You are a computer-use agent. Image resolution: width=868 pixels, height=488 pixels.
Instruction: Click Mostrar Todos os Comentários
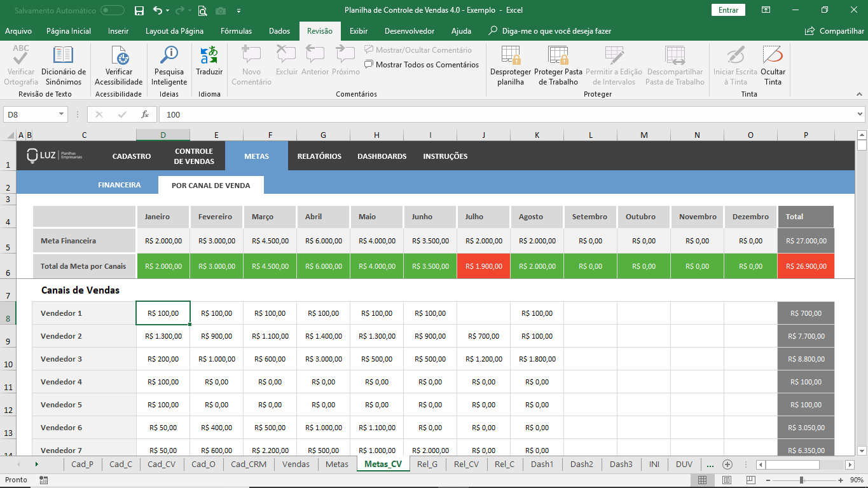[x=422, y=64]
